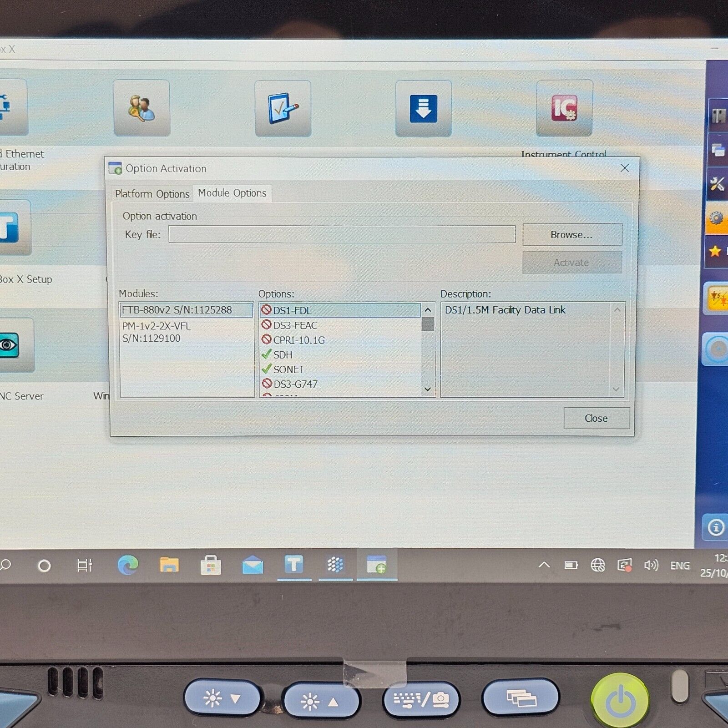Open the tablet checklist pen icon
Viewport: 728px width, 728px height.
pyautogui.click(x=283, y=108)
